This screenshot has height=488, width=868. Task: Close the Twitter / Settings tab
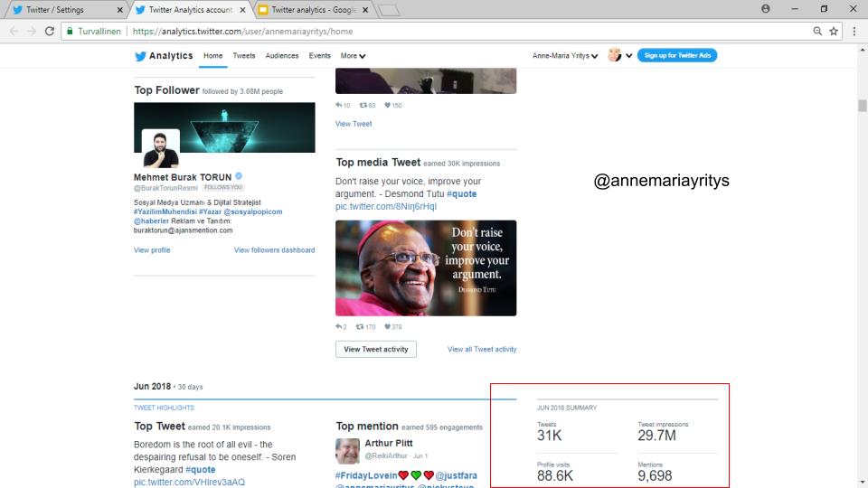(x=120, y=10)
